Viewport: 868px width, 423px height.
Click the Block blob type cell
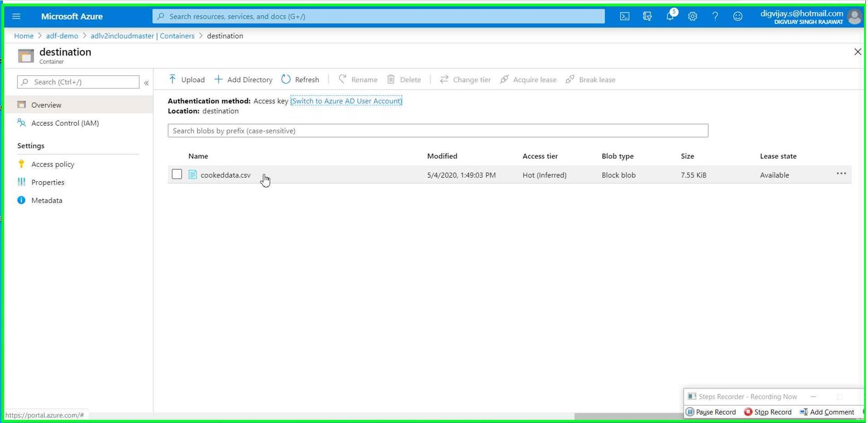[x=619, y=175]
